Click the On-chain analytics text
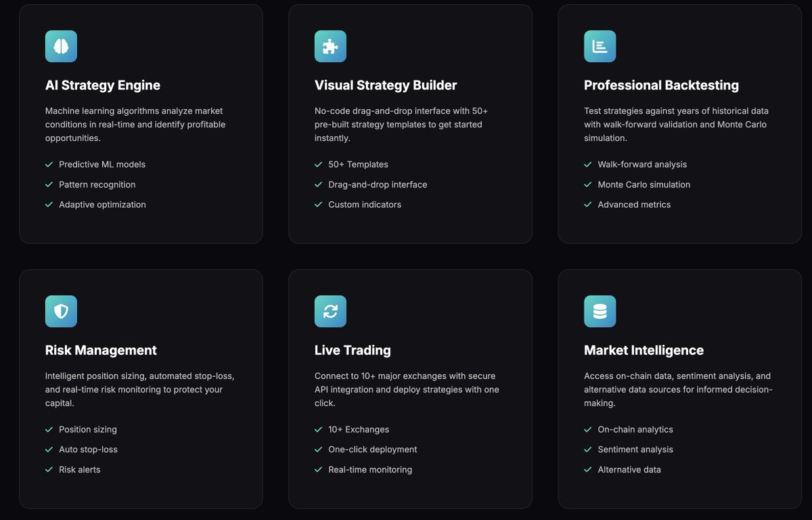This screenshot has width=812, height=520. point(635,430)
